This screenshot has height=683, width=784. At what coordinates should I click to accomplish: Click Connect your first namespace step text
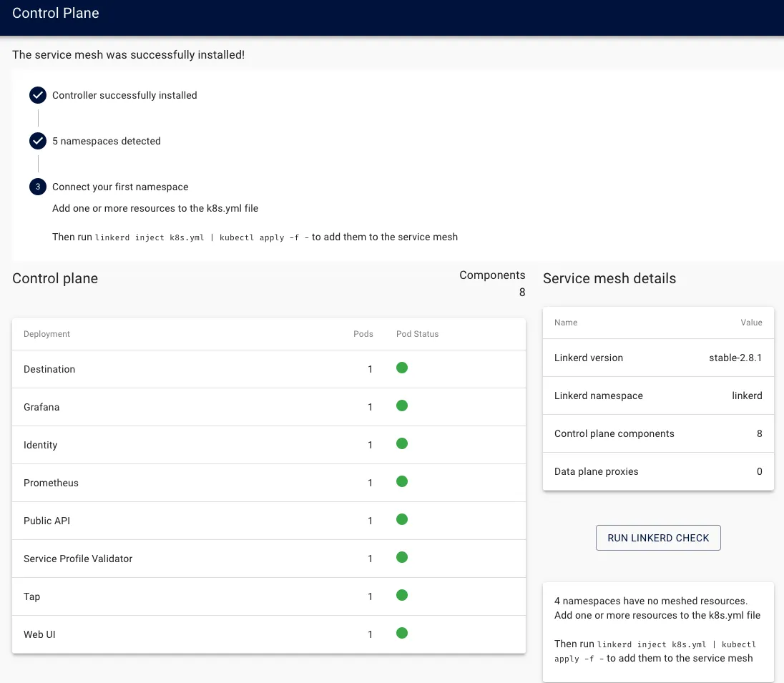click(120, 187)
